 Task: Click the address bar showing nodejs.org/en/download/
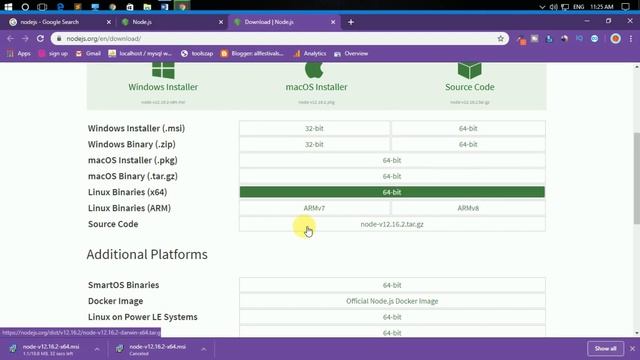280,38
